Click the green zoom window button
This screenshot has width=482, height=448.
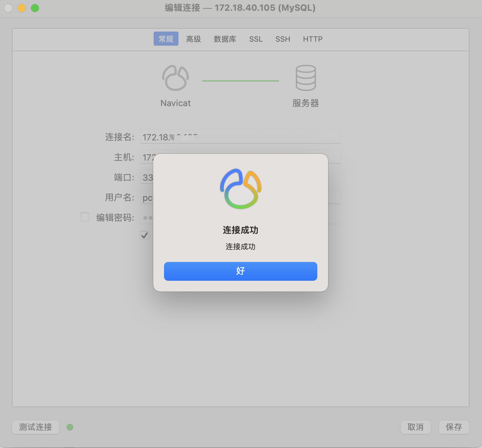click(x=35, y=8)
